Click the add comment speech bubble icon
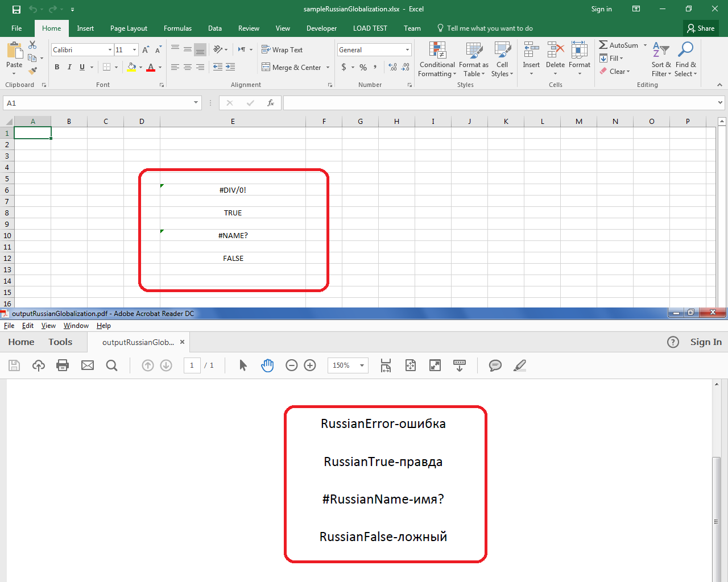 pos(495,365)
